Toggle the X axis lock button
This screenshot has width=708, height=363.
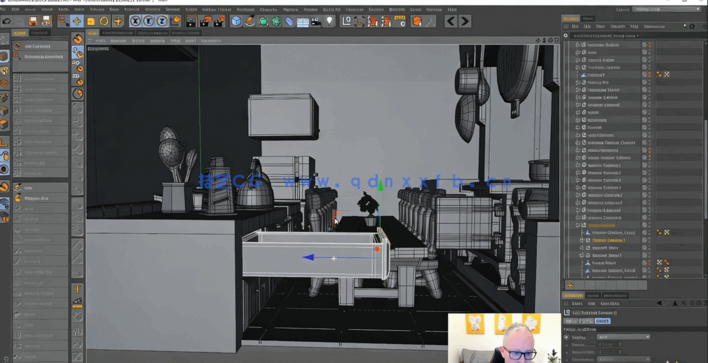[x=135, y=21]
